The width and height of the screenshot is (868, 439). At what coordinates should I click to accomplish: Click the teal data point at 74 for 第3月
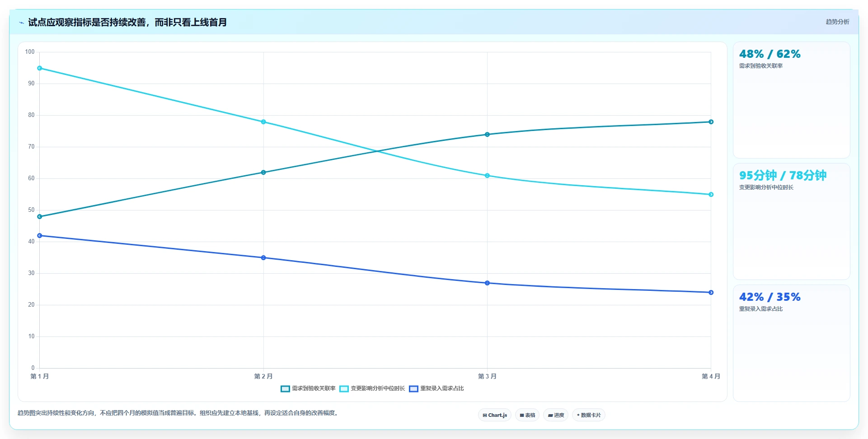(487, 135)
